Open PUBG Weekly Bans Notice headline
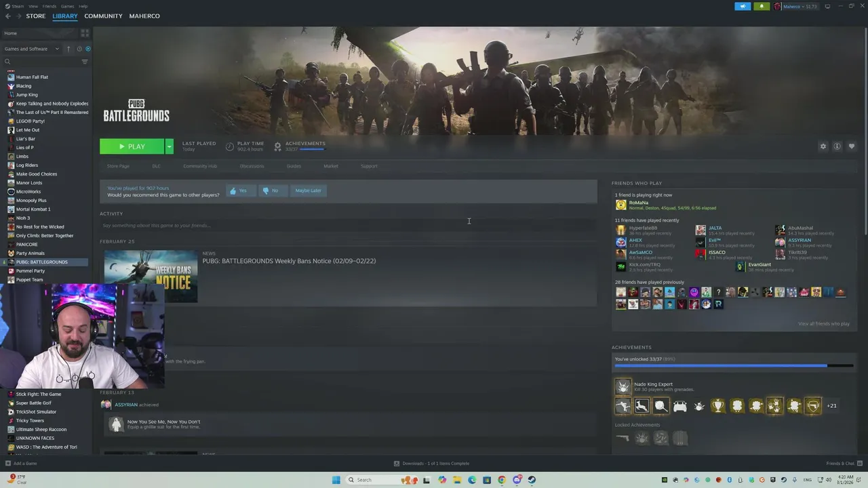The height and width of the screenshot is (488, 868). coord(289,261)
